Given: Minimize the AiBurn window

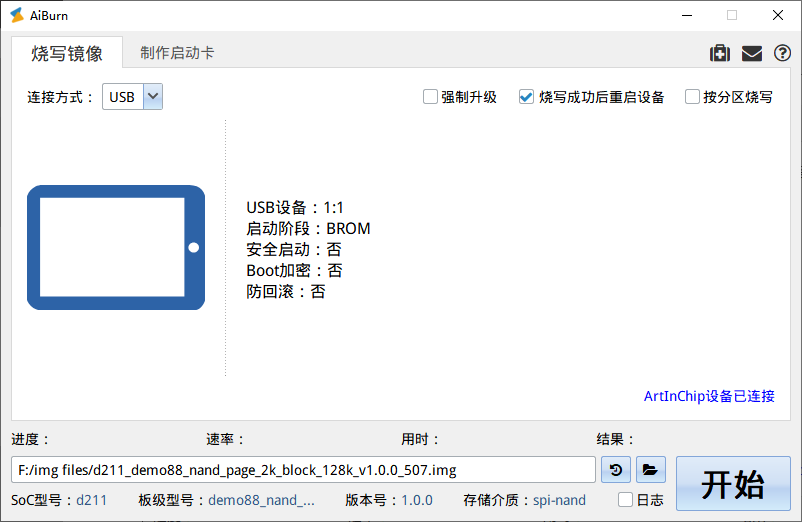Looking at the screenshot, I should click(686, 15).
